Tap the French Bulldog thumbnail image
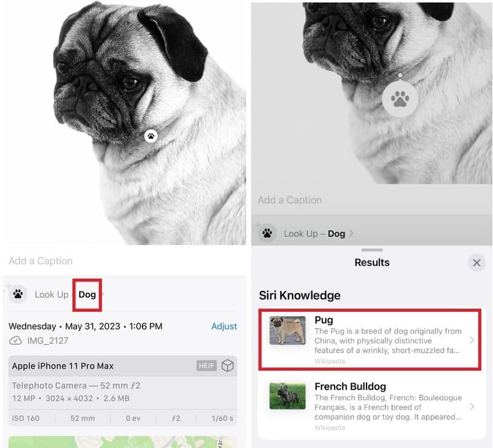 (x=287, y=396)
